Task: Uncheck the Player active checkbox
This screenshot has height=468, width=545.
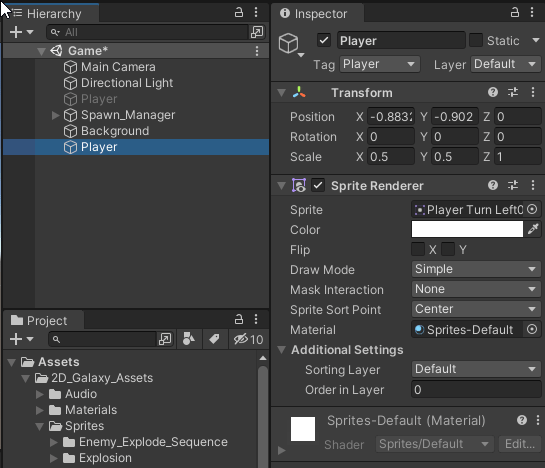Action: (324, 40)
